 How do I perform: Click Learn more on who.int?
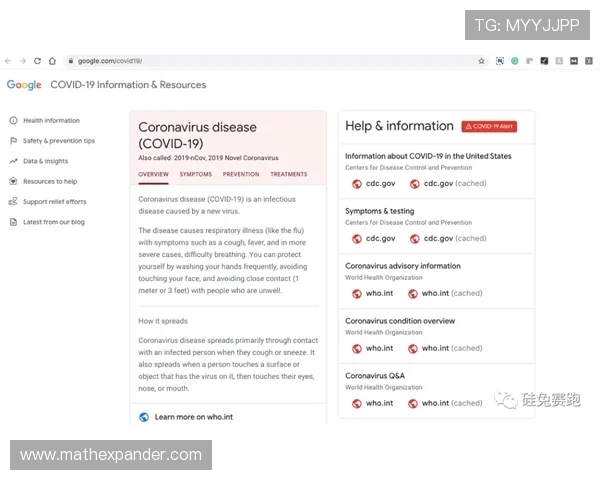pyautogui.click(x=193, y=417)
